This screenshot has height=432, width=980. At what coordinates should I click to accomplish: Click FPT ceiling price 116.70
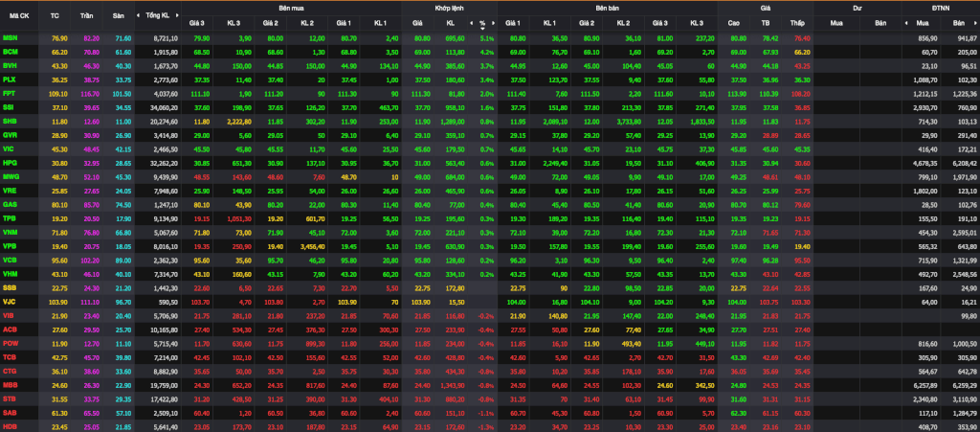[90, 93]
